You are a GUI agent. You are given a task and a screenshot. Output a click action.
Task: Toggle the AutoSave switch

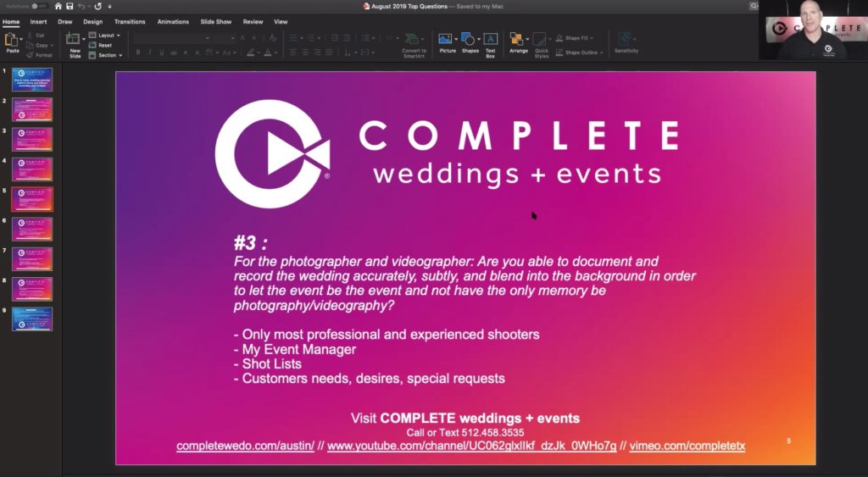[39, 6]
